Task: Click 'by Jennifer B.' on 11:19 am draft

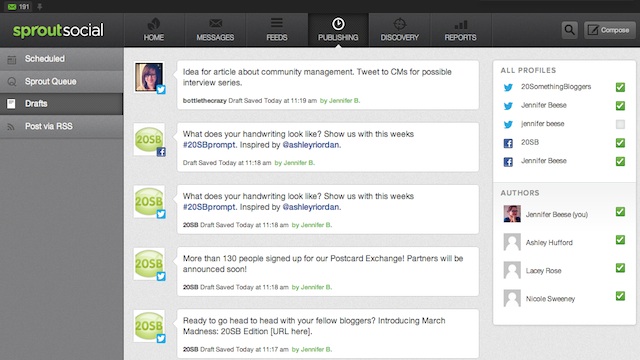Action: tap(340, 100)
